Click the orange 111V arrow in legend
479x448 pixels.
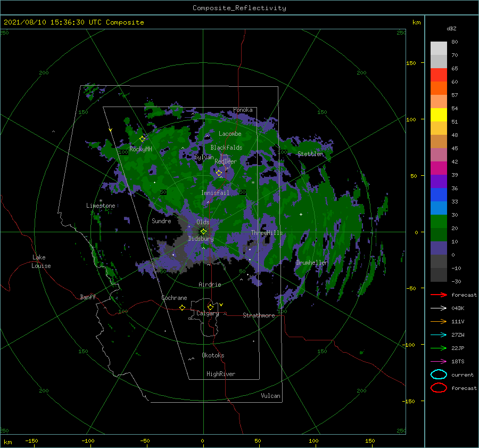pos(439,321)
